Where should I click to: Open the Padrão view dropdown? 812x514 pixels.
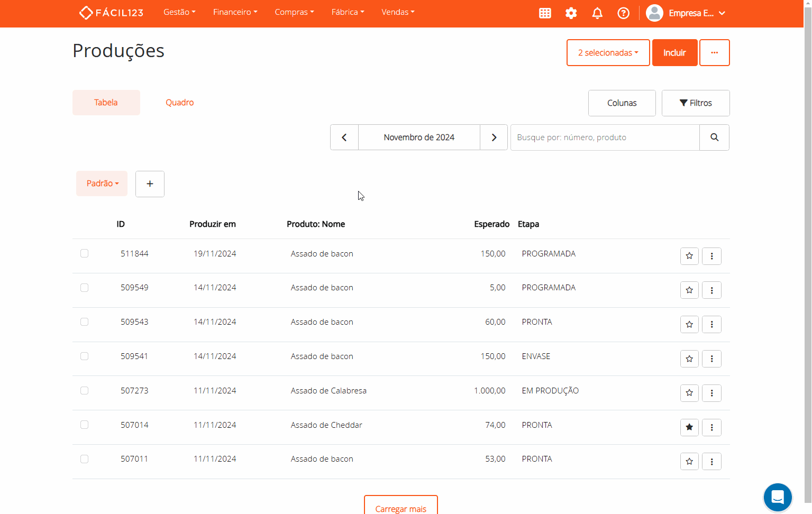[102, 183]
